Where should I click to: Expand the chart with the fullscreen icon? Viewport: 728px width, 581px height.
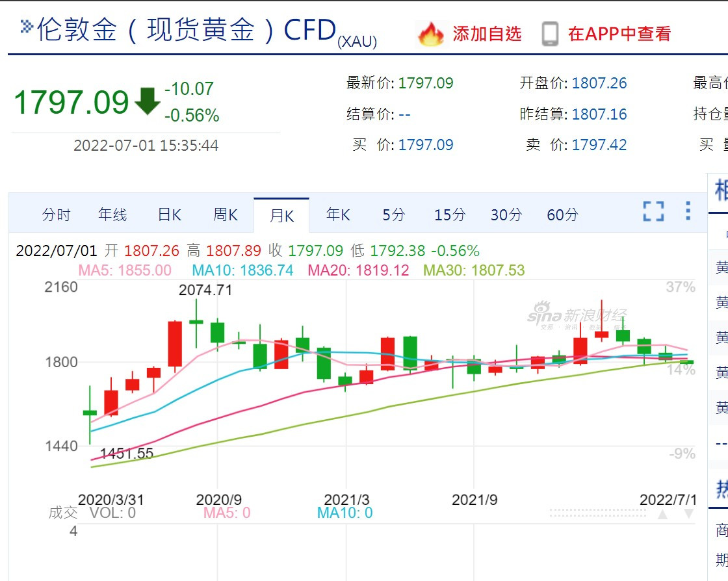[x=653, y=211]
